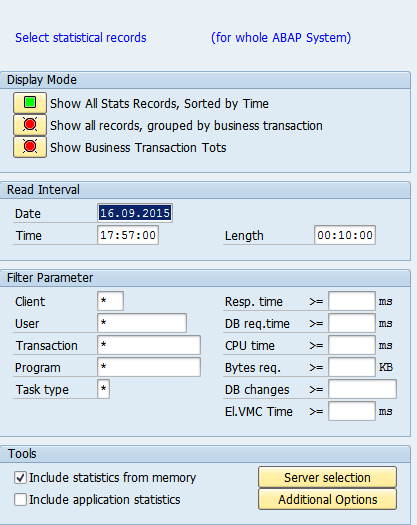
Task: Enable Include application statistics checkbox
Action: click(20, 500)
